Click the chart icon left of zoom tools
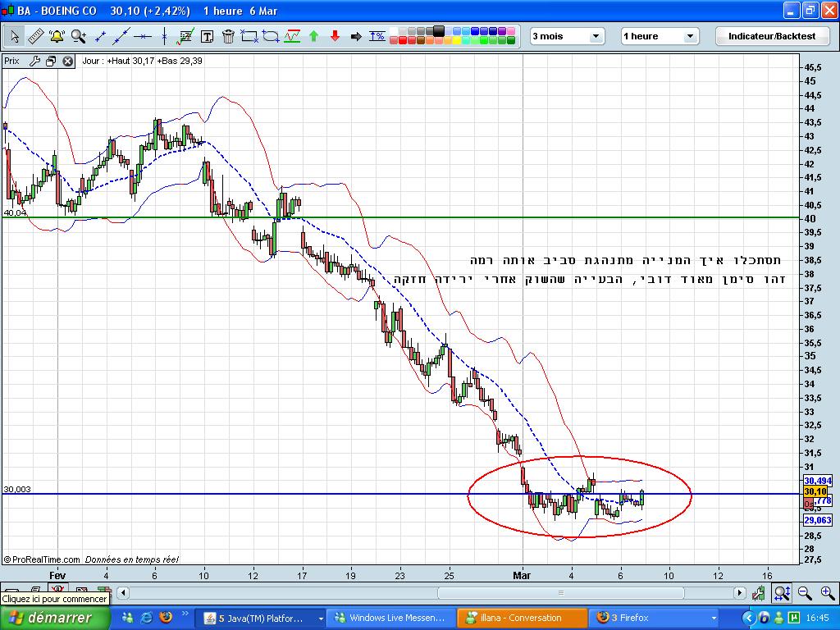Screen dimensions: 840x630 coord(759,593)
